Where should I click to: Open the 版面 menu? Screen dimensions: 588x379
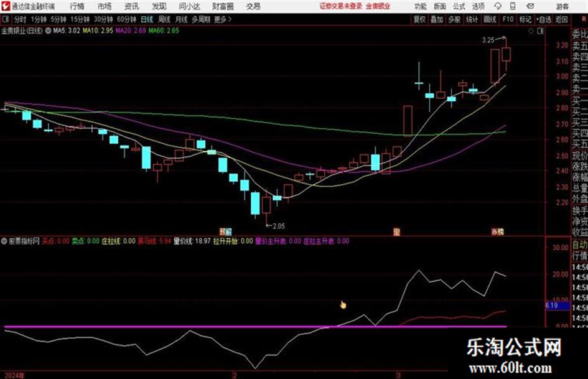pyautogui.click(x=439, y=6)
